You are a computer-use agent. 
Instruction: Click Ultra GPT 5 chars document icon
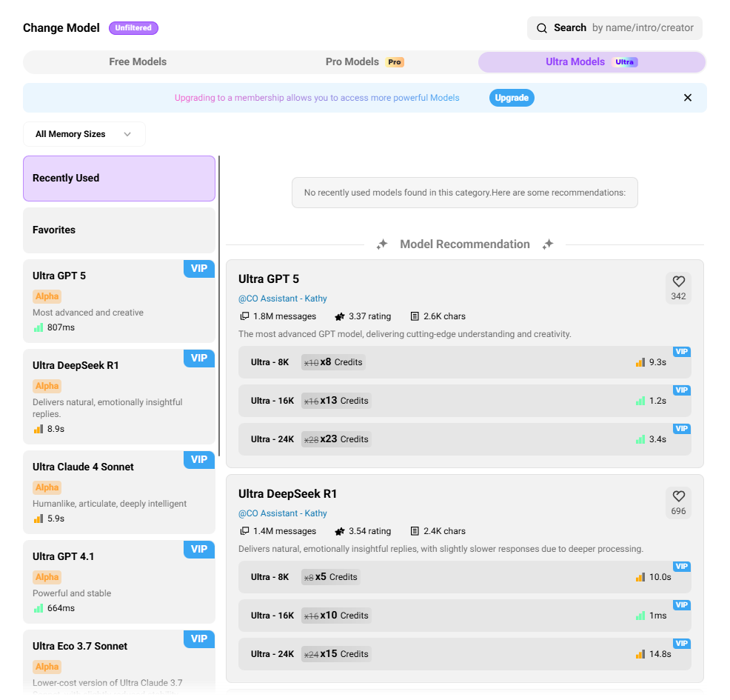pyautogui.click(x=415, y=316)
